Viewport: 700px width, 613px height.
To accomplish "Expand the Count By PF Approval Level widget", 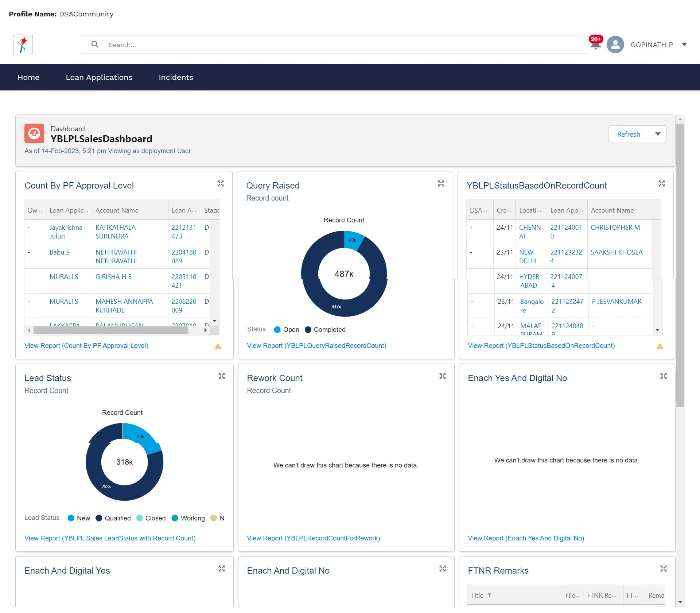I will coord(221,183).
